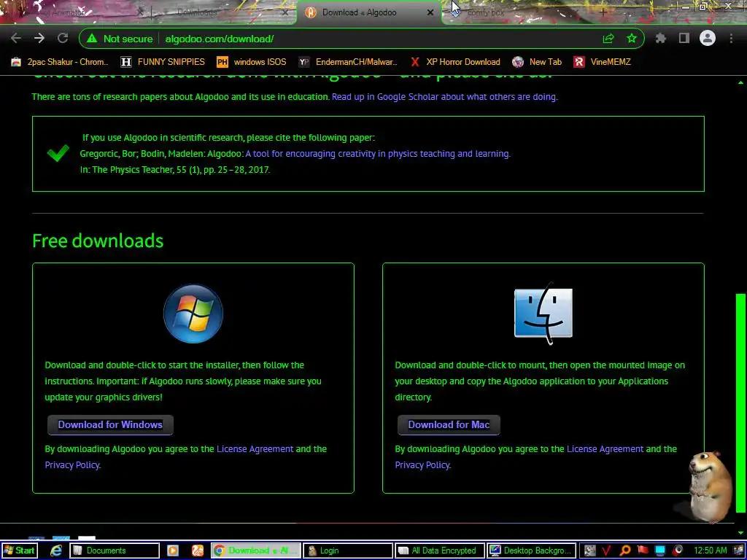747x560 pixels.
Task: Follow the Google Scholar research link
Action: [x=444, y=97]
